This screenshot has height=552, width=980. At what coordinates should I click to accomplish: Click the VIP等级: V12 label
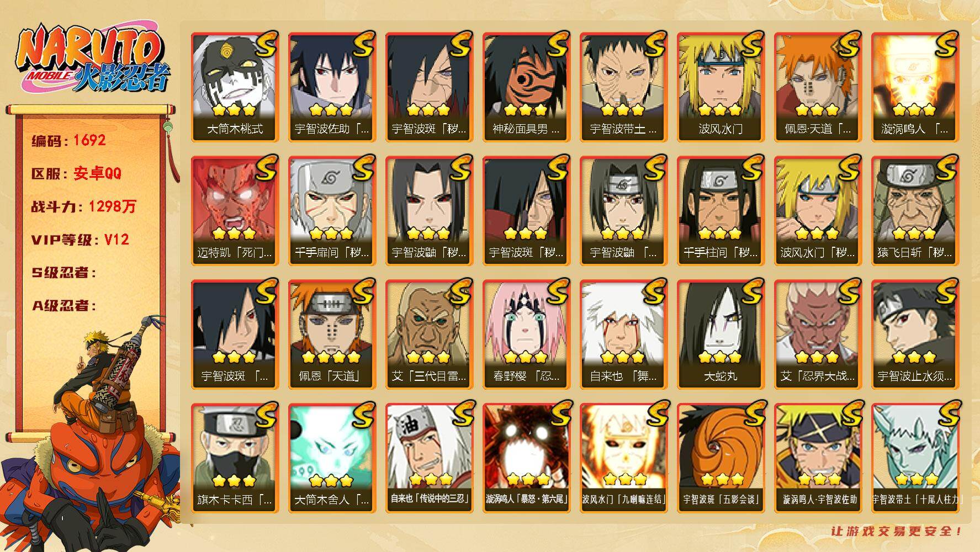click(81, 240)
